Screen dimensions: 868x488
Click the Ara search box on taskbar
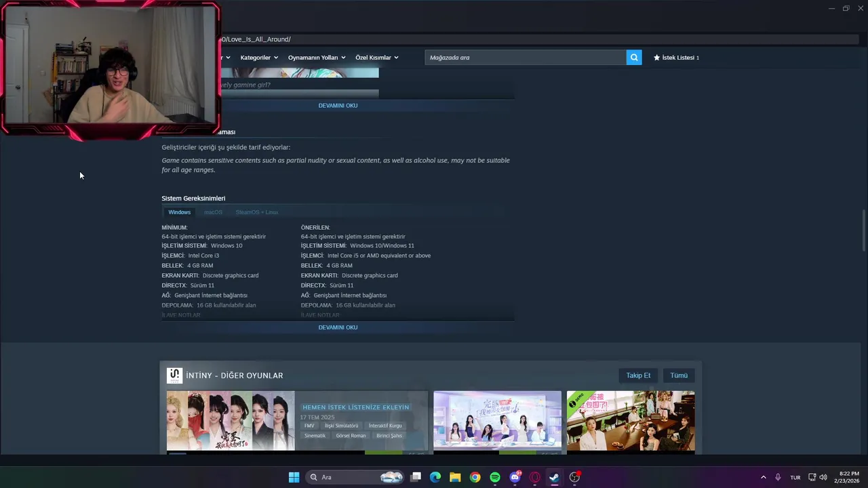(x=356, y=477)
